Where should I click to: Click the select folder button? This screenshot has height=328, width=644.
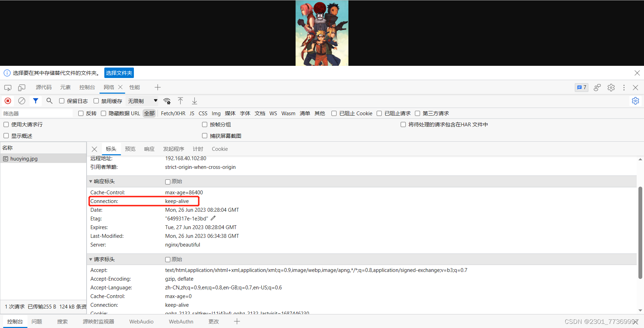click(119, 73)
